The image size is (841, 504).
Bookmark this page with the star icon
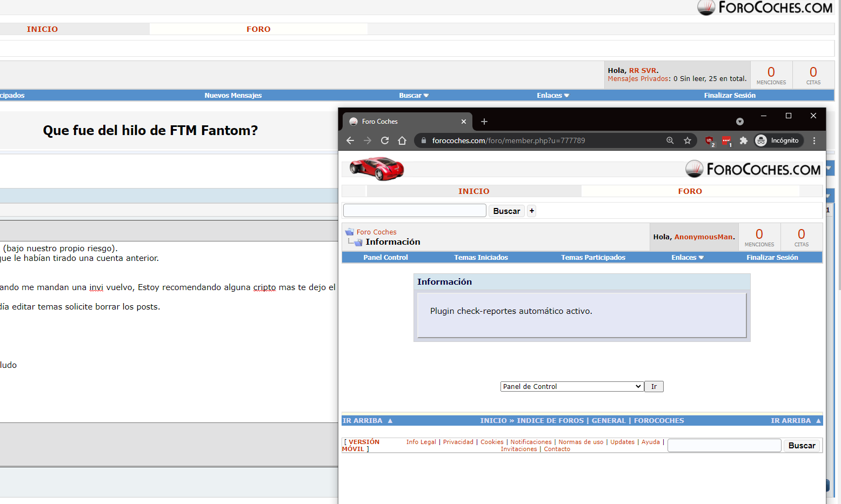point(688,140)
